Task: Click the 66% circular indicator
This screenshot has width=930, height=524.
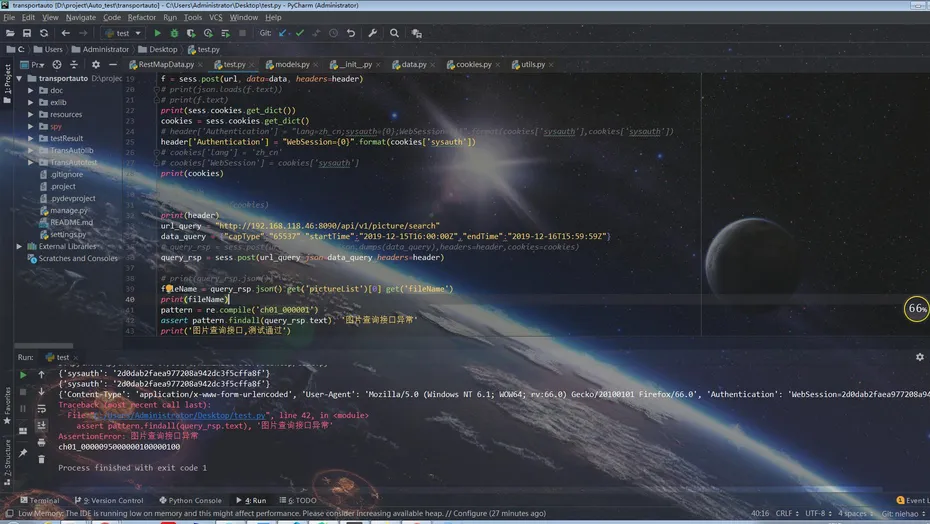Action: coord(917,309)
